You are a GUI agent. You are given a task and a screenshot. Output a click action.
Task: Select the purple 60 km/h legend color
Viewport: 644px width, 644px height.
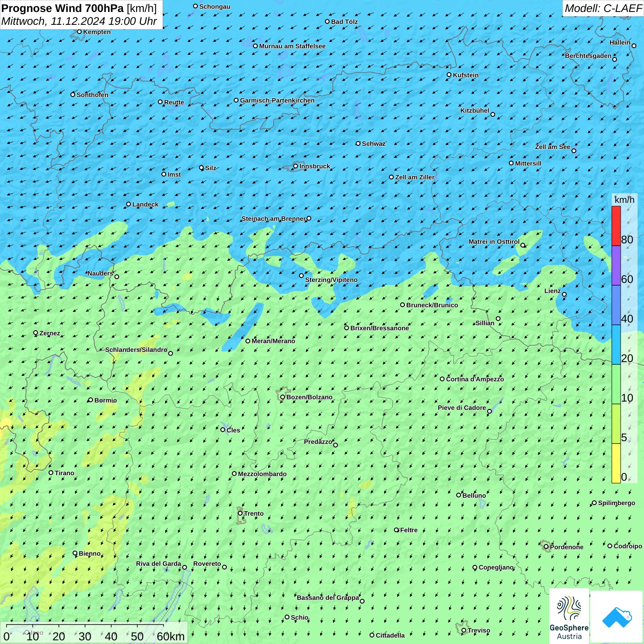click(x=616, y=266)
